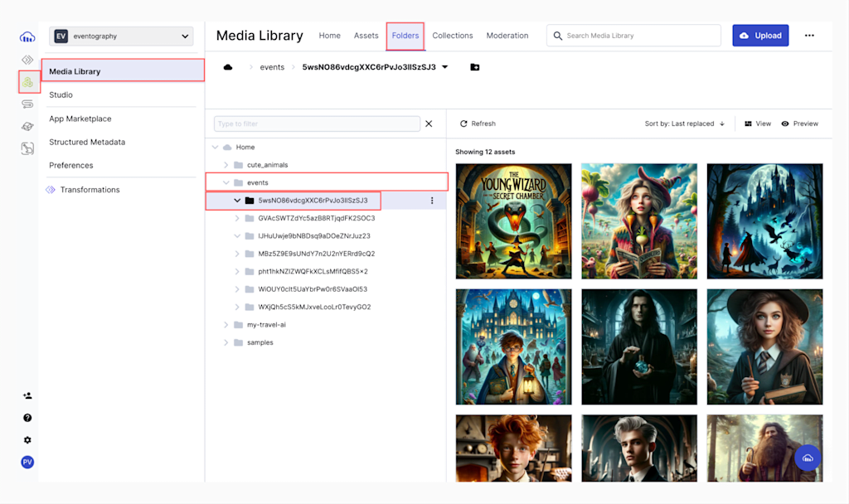
Task: Select the dark castle moonlit thumbnail
Action: coord(764,221)
